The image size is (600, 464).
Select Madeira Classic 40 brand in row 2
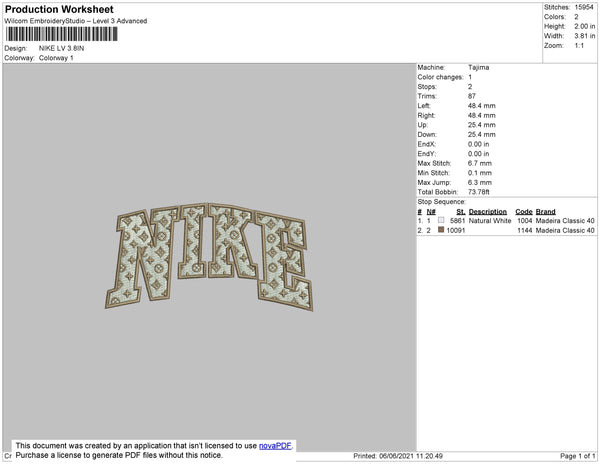click(x=565, y=230)
